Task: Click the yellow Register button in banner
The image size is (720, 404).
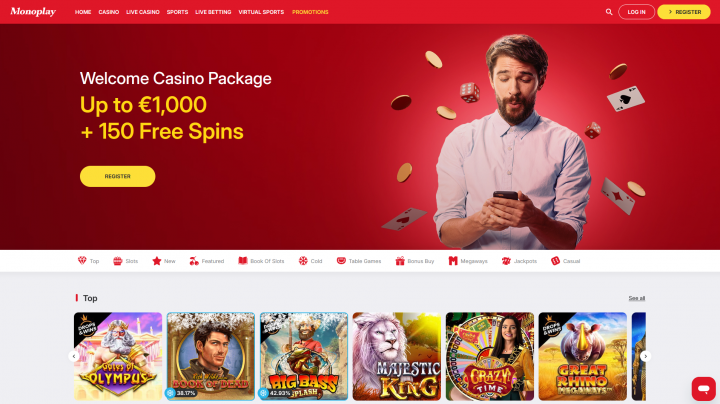Action: click(118, 176)
